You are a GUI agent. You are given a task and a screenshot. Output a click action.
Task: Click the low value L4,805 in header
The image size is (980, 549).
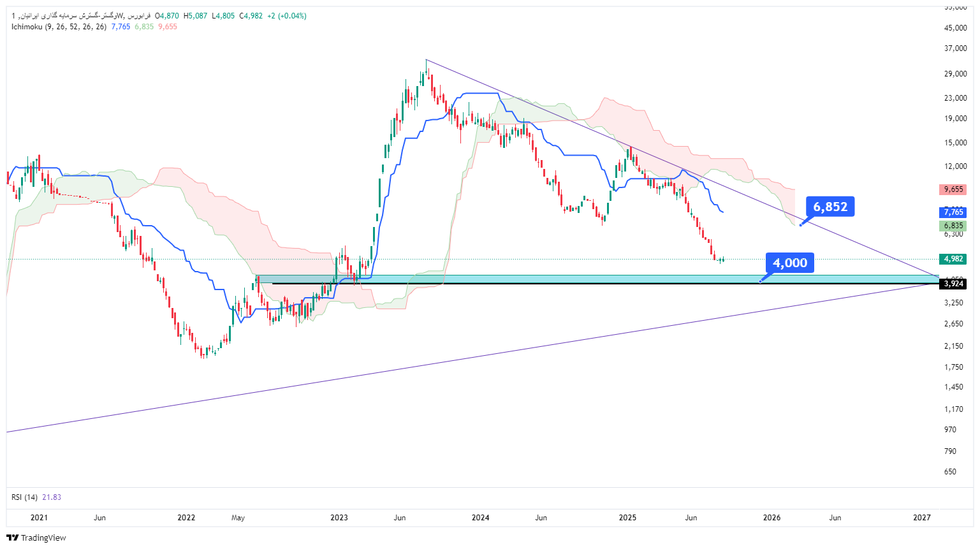click(x=223, y=16)
